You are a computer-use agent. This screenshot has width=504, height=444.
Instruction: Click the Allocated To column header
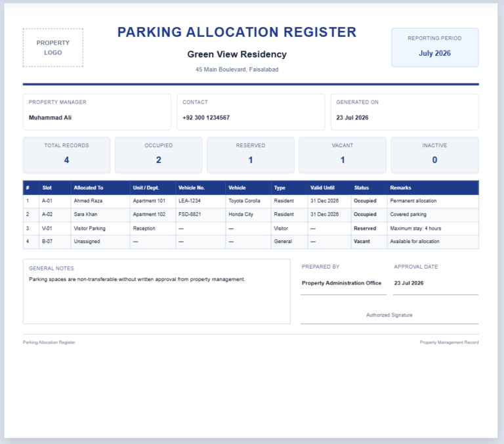coord(100,188)
